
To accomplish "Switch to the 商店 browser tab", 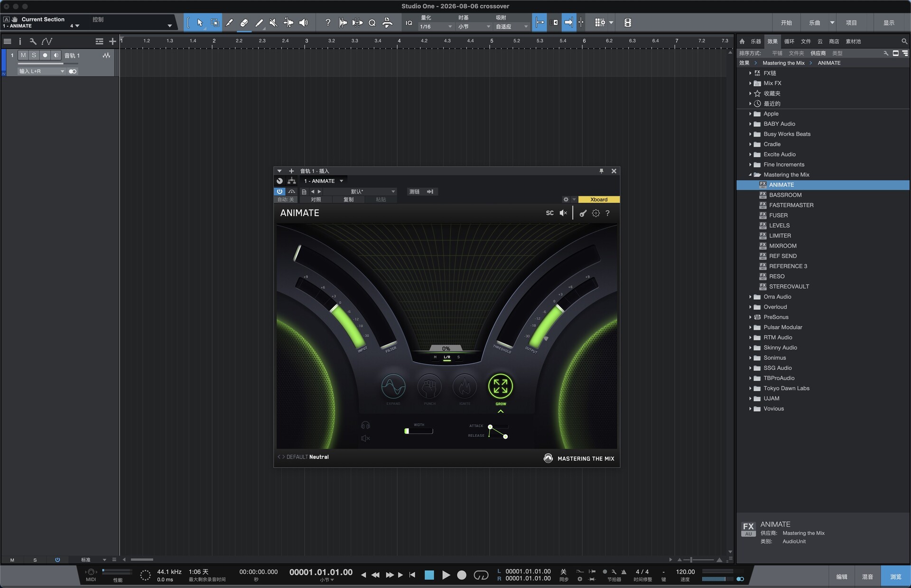I will [x=834, y=41].
